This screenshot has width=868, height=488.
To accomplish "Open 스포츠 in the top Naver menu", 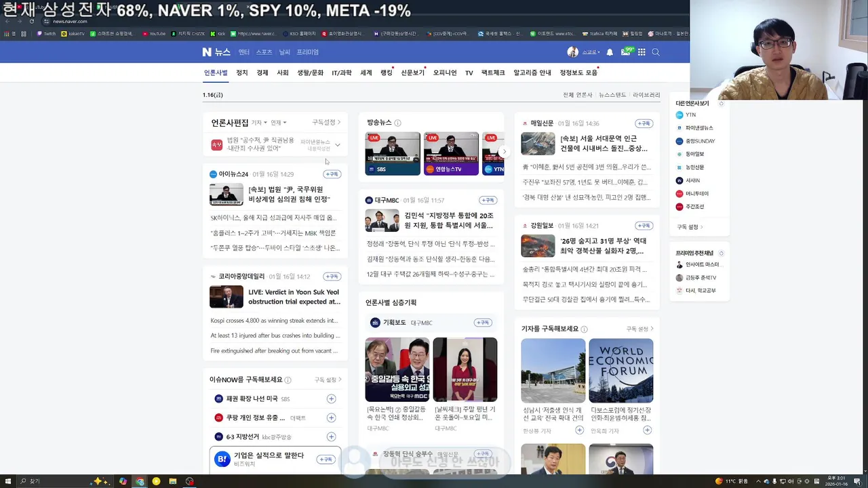I will tap(264, 52).
